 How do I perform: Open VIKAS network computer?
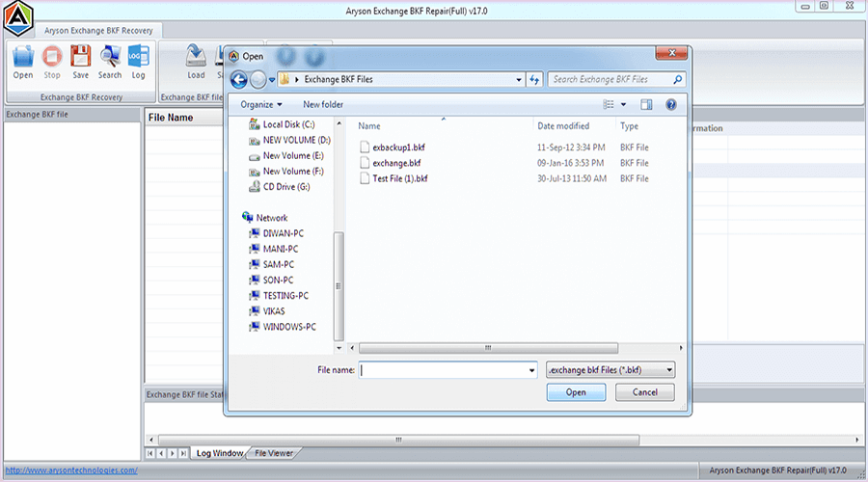267,311
